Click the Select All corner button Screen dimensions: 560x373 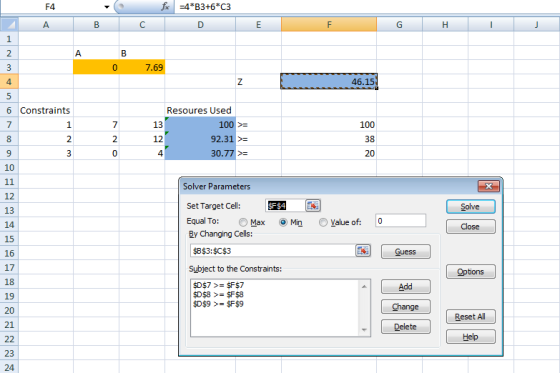9,25
